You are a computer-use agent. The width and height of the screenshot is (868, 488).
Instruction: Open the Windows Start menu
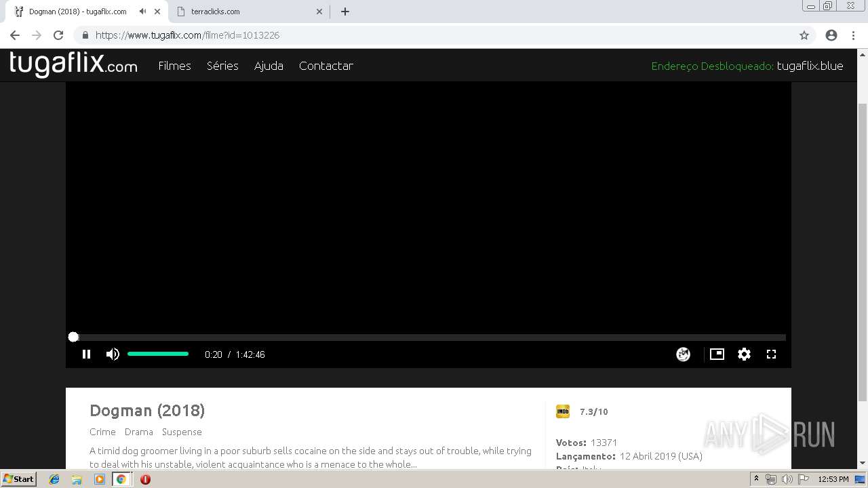(x=19, y=479)
